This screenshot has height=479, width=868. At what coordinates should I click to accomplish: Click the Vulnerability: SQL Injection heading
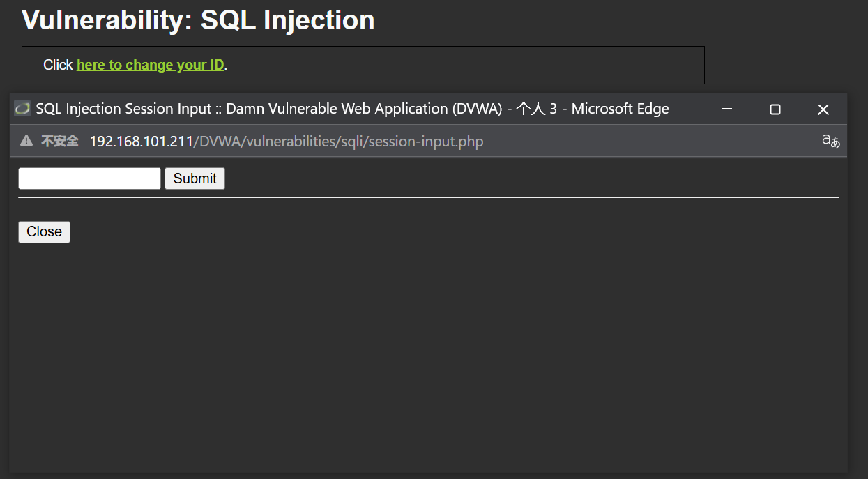[x=198, y=20]
